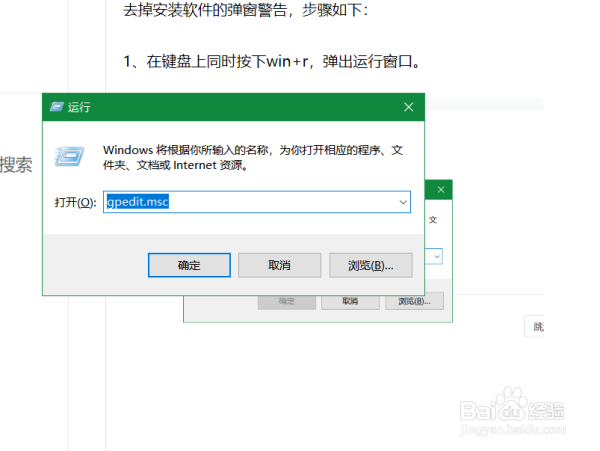The width and height of the screenshot is (600, 451).
Task: Close the front 运行 dialog
Action: 409,107
